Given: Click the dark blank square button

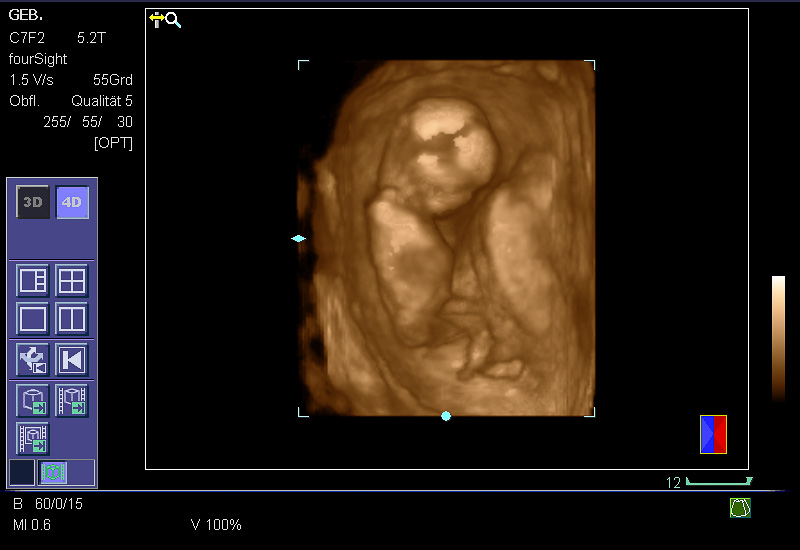Looking at the screenshot, I should pyautogui.click(x=22, y=472).
